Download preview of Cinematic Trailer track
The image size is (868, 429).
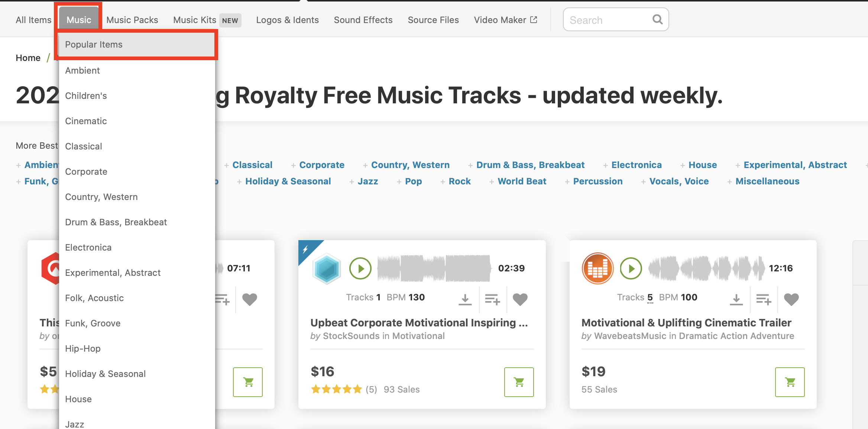pos(736,299)
